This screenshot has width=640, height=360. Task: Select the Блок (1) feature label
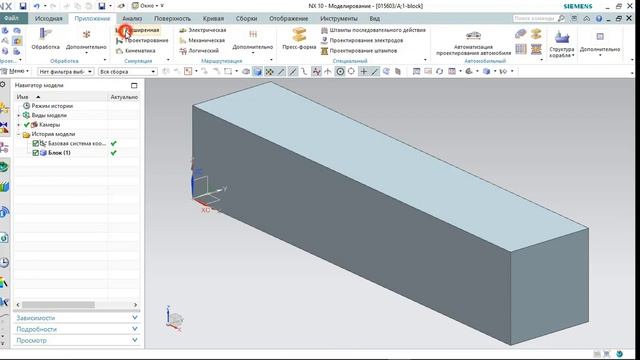pos(59,153)
